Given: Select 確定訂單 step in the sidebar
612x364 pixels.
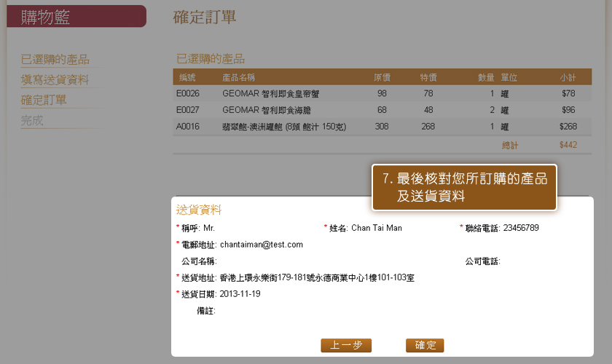Looking at the screenshot, I should (x=44, y=100).
